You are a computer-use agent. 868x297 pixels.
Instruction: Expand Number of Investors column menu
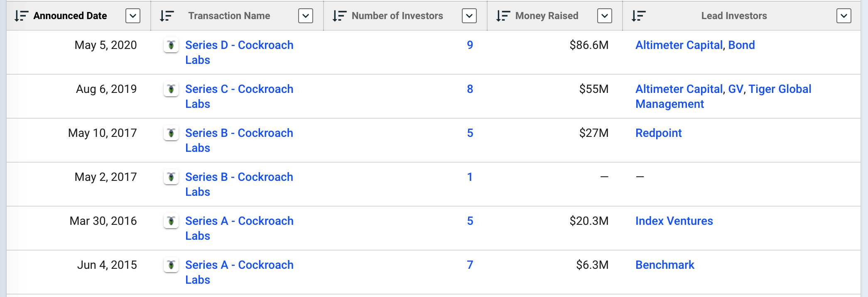pos(469,16)
